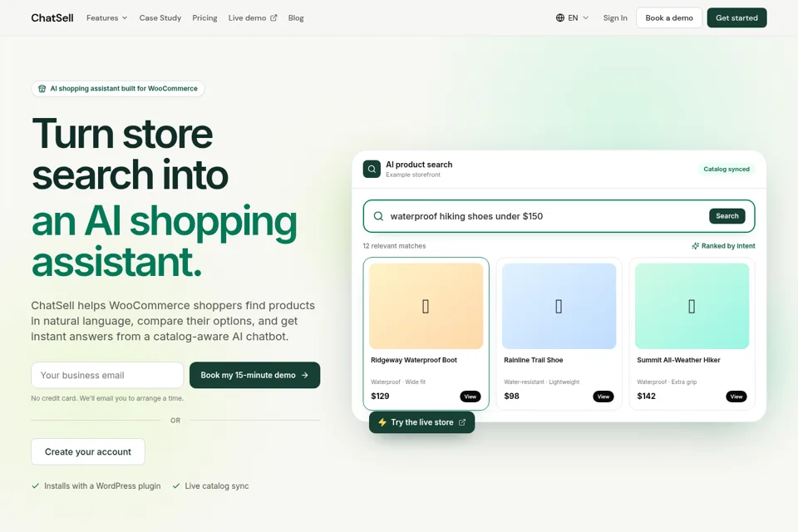This screenshot has width=798, height=532.
Task: Open the Summit All-Weather Hiker thumbnail
Action: [692, 306]
